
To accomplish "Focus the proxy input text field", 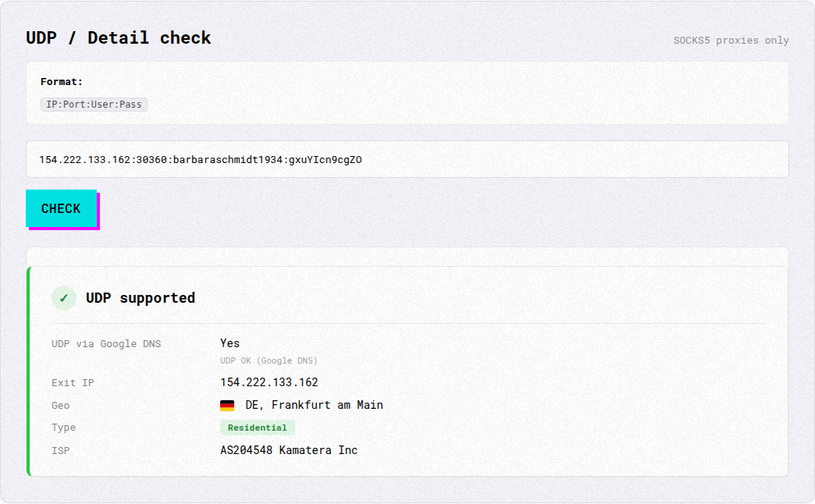I will tap(407, 159).
